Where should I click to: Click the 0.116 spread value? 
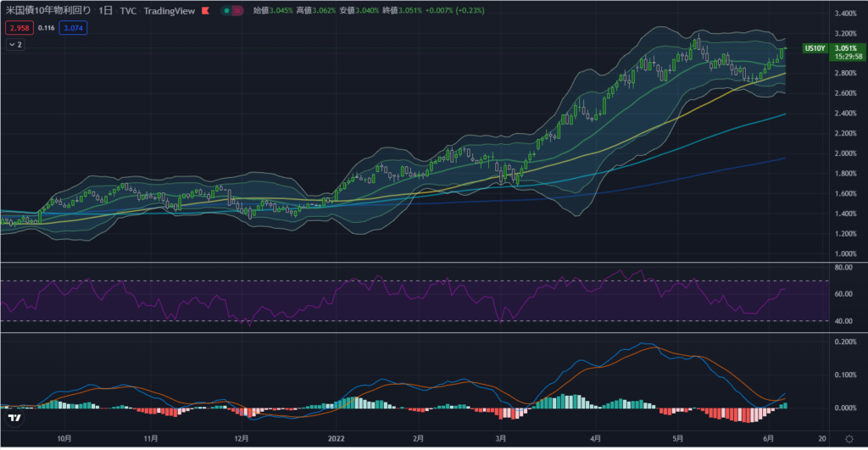[x=46, y=28]
